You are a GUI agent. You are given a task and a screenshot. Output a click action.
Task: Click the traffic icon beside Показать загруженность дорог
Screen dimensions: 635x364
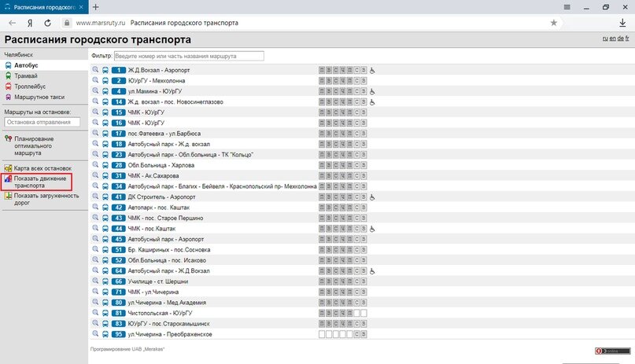(x=8, y=196)
